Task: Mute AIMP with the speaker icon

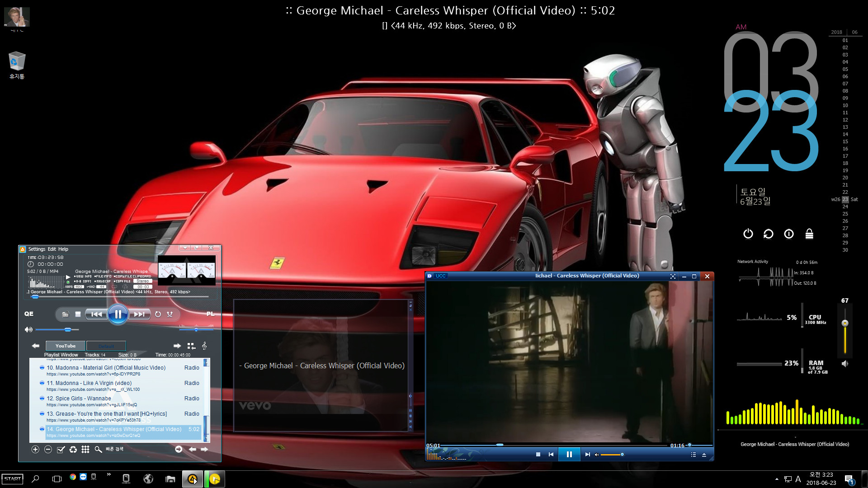Action: 28,329
